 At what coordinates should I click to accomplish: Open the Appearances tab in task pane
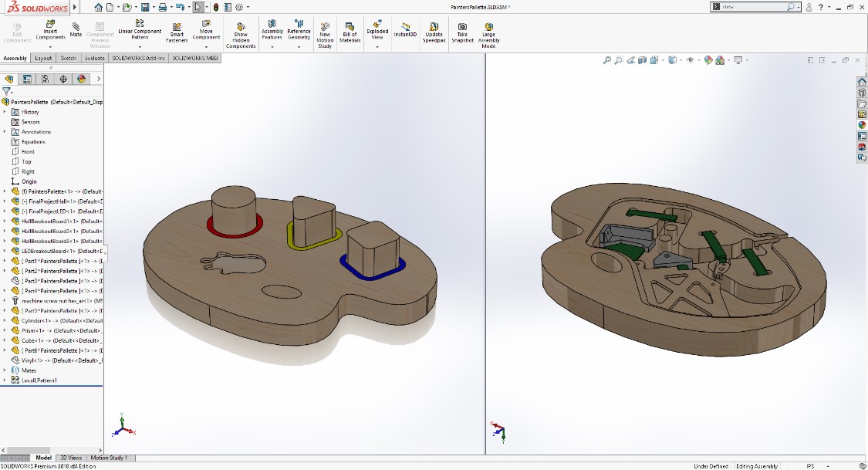point(862,125)
